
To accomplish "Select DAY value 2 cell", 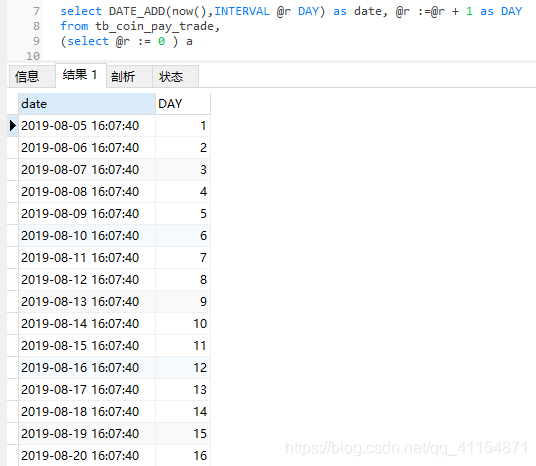I will click(183, 148).
